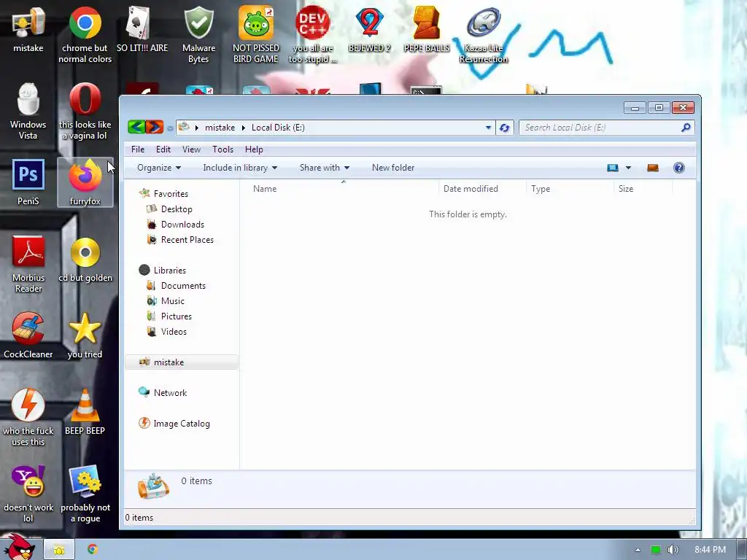Image resolution: width=747 pixels, height=560 pixels.
Task: Select Network in navigation pane
Action: (170, 393)
